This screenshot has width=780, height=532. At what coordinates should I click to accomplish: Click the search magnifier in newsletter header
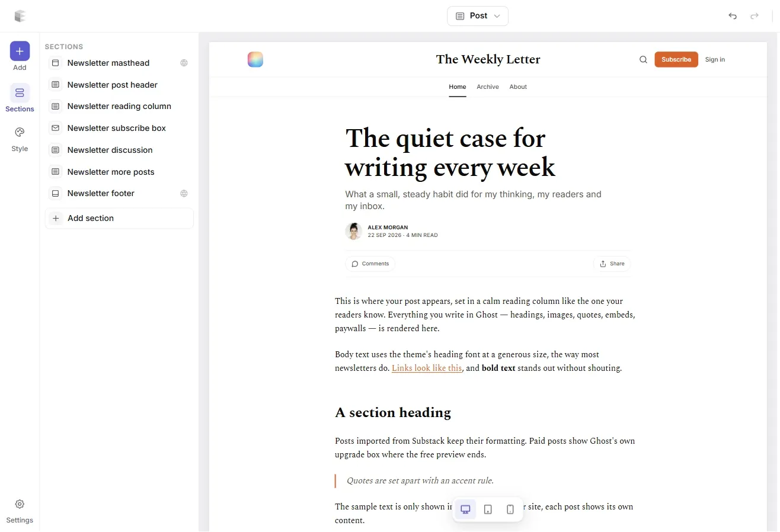coord(643,59)
